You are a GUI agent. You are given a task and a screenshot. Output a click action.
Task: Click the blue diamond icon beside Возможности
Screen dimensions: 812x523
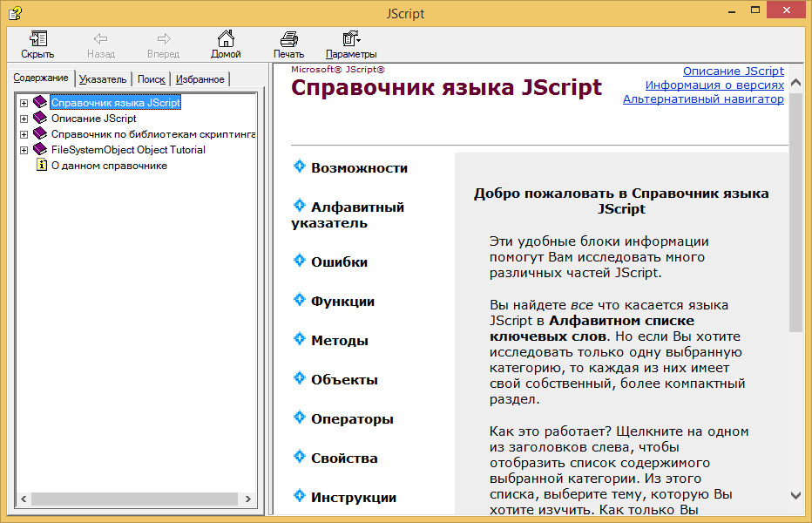tap(300, 167)
